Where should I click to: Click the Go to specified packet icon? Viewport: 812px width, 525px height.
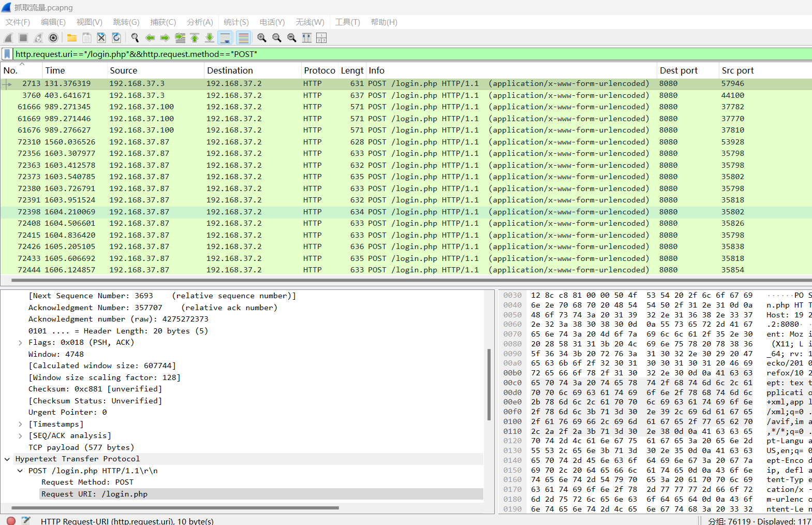(x=180, y=38)
